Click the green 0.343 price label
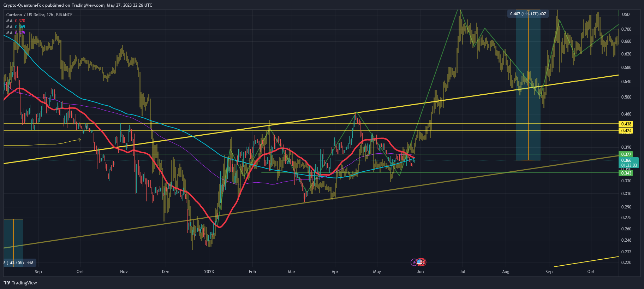 point(626,173)
